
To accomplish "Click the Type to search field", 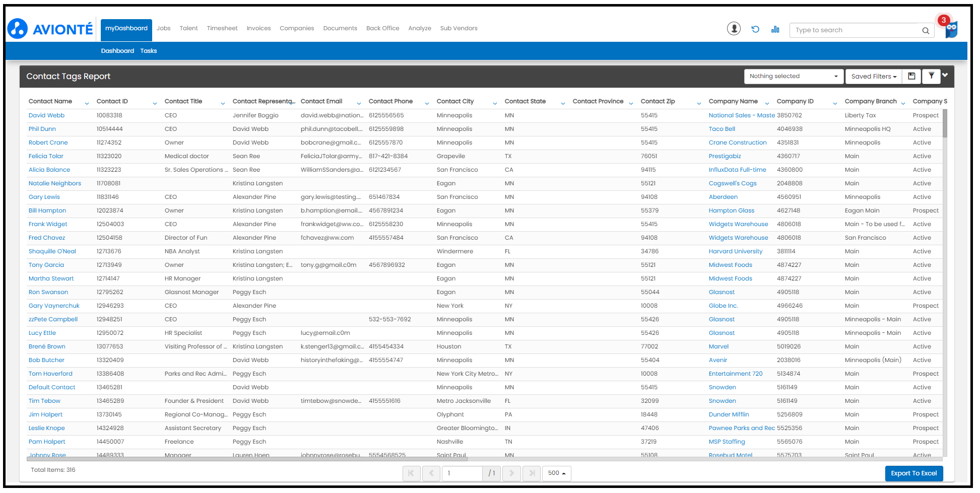I will click(857, 30).
